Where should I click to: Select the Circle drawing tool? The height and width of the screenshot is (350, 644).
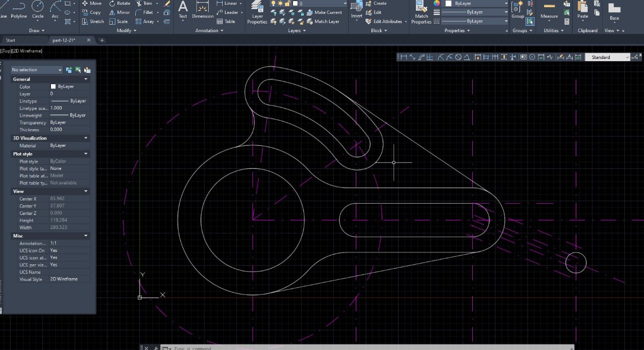pyautogui.click(x=38, y=10)
